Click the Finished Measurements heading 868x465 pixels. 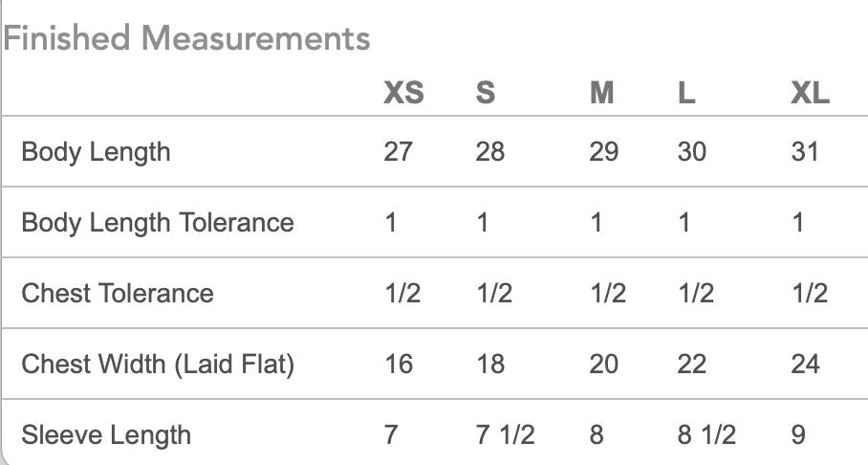[186, 39]
